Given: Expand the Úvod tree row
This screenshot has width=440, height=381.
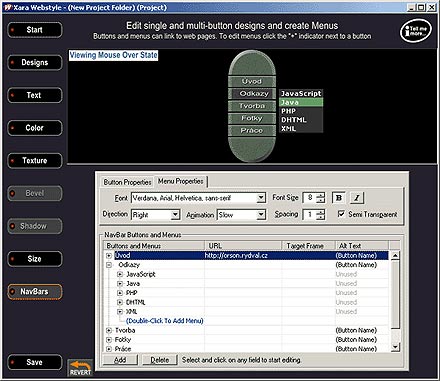Looking at the screenshot, I should pyautogui.click(x=109, y=256).
